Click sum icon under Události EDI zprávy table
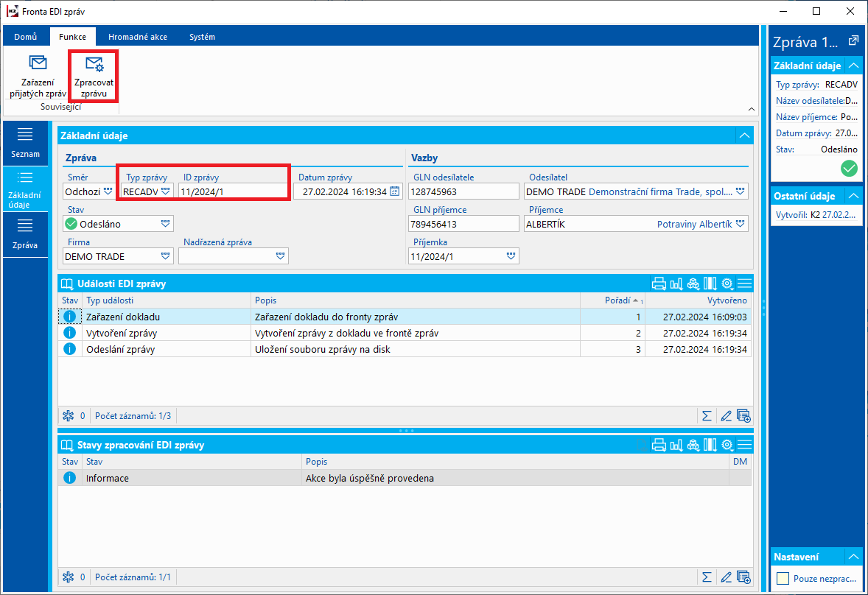This screenshot has width=868, height=595. point(707,416)
